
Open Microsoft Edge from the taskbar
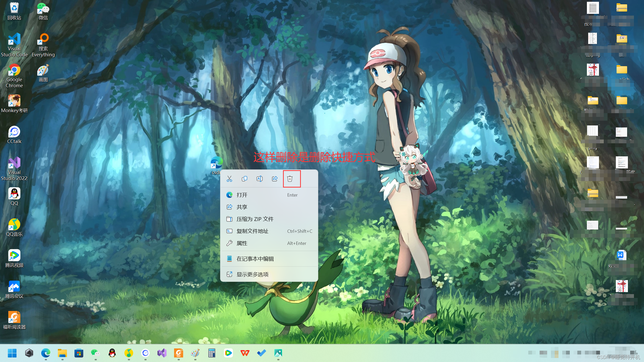[x=46, y=353]
